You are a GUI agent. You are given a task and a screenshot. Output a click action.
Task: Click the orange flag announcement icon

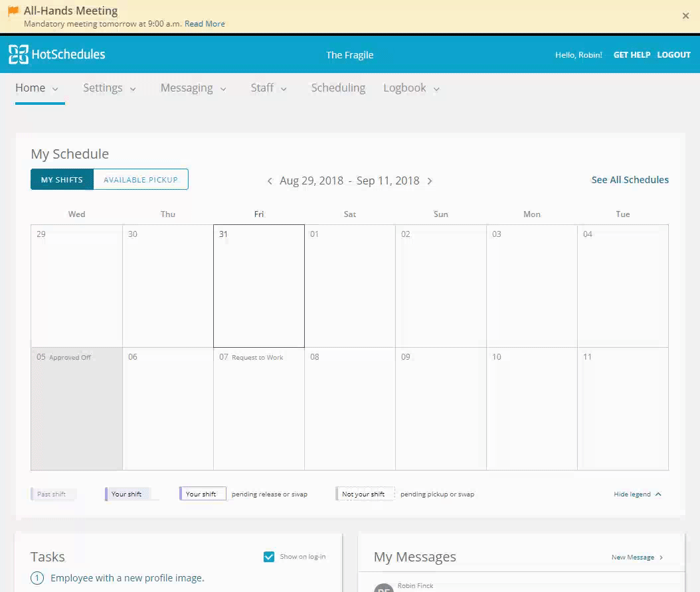(x=13, y=11)
